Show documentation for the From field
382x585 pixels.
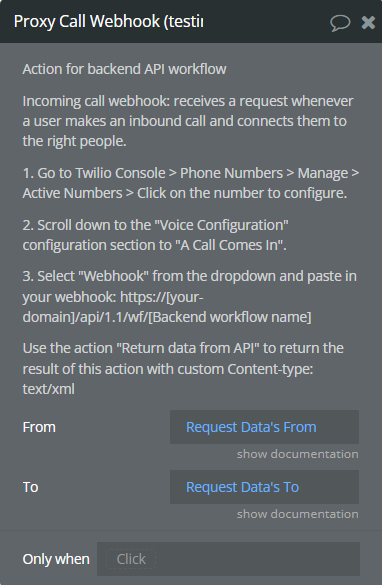(297, 454)
